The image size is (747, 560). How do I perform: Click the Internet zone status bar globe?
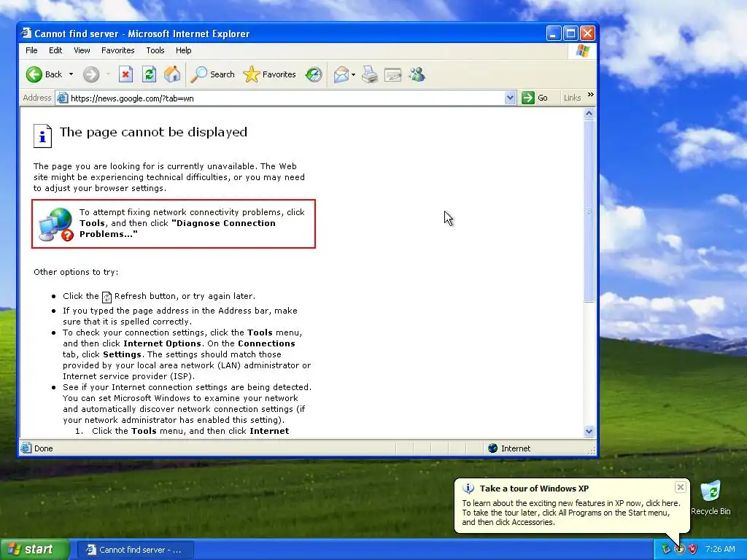point(493,448)
